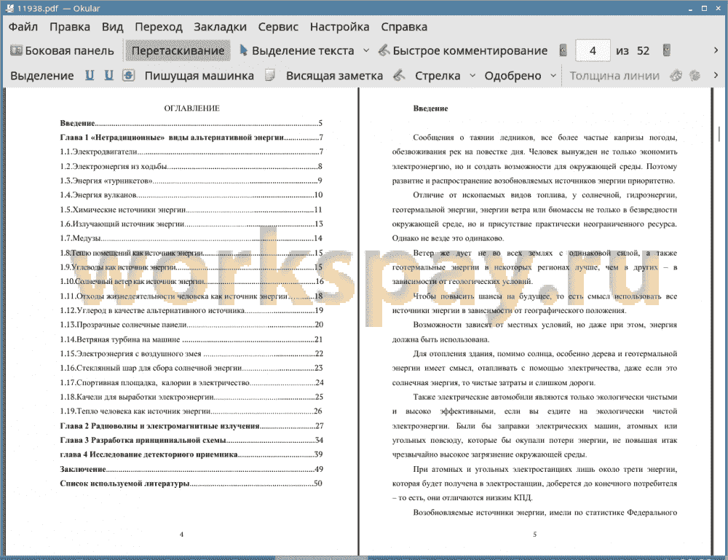Click the Okular icon in the title bar
The image size is (728, 560).
click(9, 8)
